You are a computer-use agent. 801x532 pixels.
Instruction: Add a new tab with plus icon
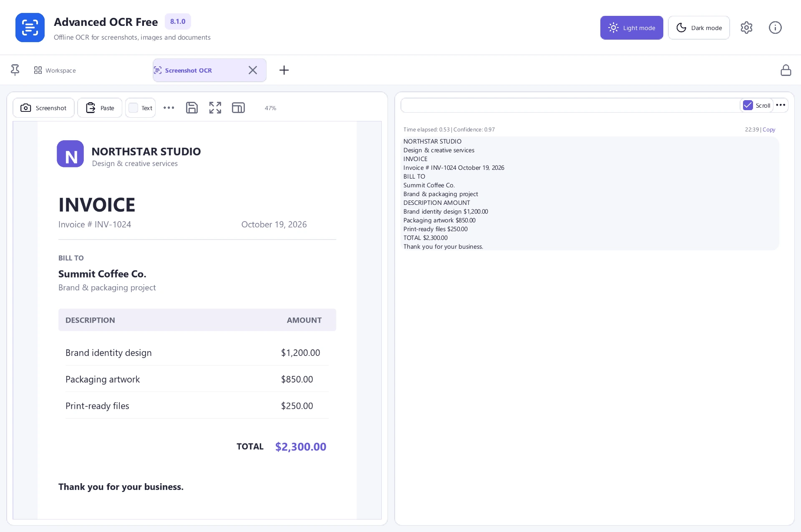[284, 70]
